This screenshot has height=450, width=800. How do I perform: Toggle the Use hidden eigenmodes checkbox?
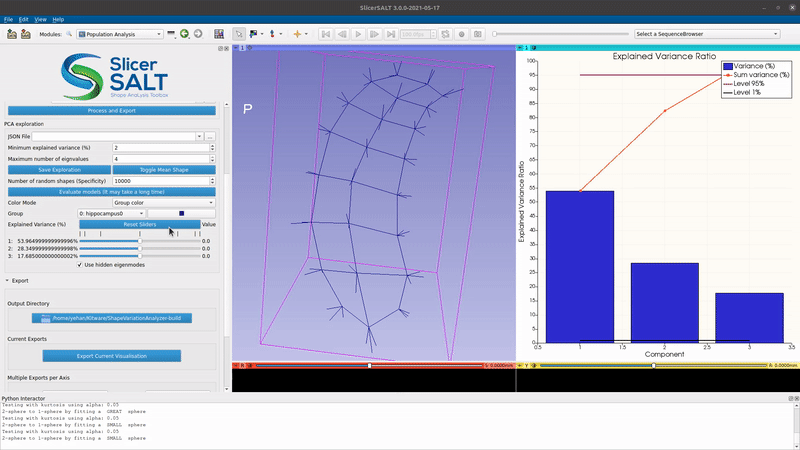(x=79, y=265)
